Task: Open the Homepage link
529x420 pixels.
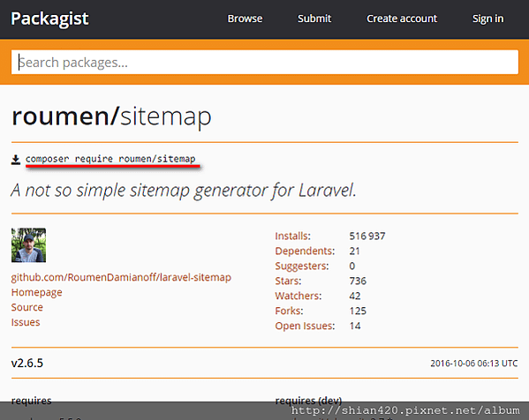Action: pyautogui.click(x=36, y=292)
